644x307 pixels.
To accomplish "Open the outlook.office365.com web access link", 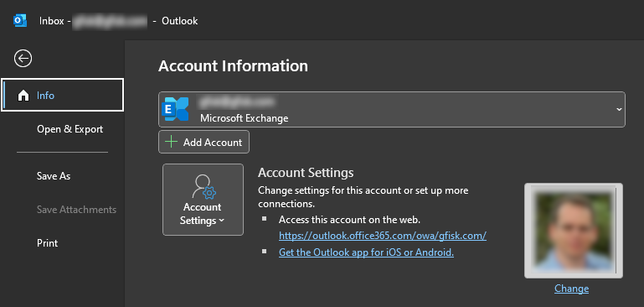I will pyautogui.click(x=383, y=236).
